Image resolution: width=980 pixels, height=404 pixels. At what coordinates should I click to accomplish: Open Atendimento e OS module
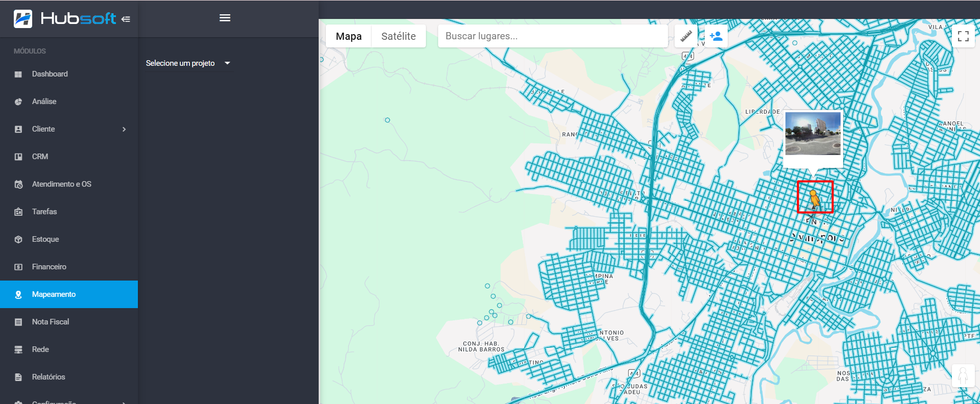(x=69, y=184)
